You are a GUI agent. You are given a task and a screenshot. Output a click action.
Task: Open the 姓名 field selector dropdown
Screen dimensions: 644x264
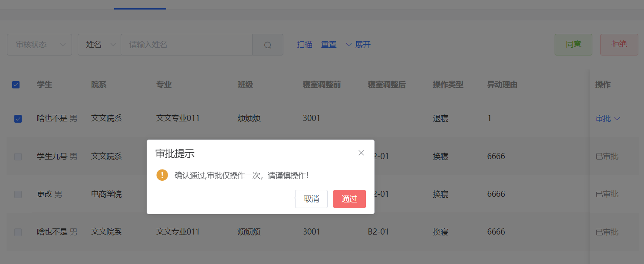(99, 44)
